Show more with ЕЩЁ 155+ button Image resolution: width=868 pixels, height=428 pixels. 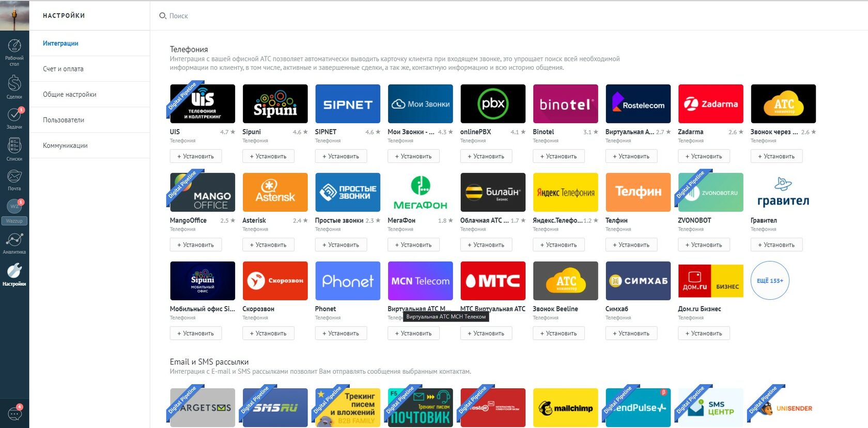(x=770, y=281)
